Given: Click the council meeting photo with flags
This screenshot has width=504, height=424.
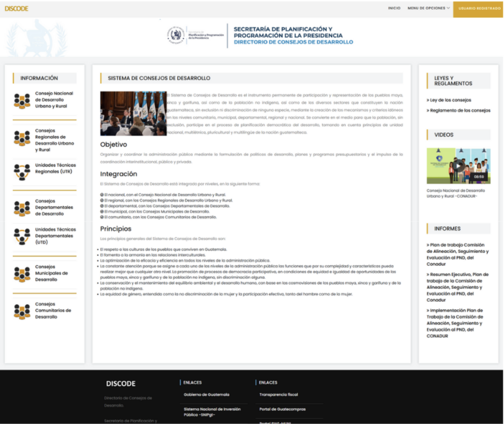Looking at the screenshot, I should pos(133,114).
